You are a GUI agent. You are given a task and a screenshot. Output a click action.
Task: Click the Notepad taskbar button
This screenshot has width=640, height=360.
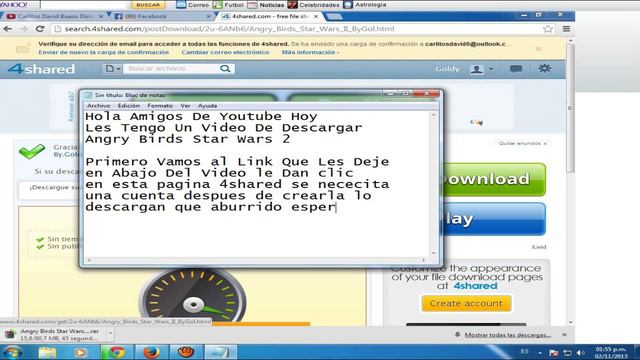pyautogui.click(x=220, y=352)
